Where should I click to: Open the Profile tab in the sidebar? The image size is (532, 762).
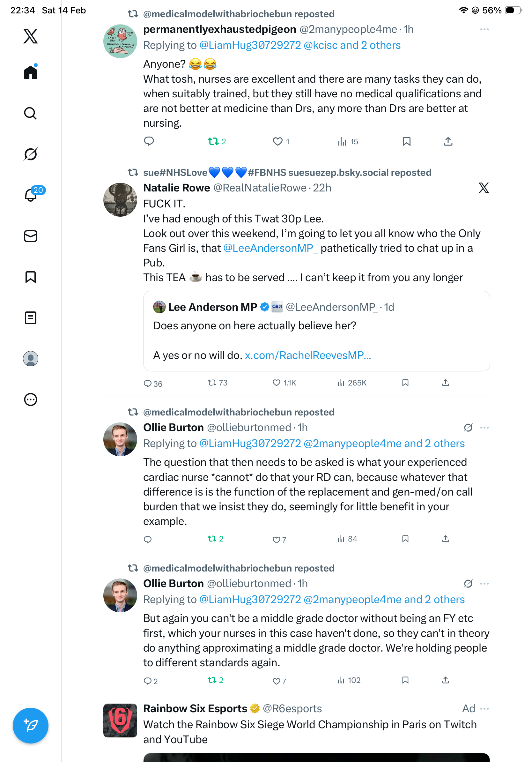(31, 359)
